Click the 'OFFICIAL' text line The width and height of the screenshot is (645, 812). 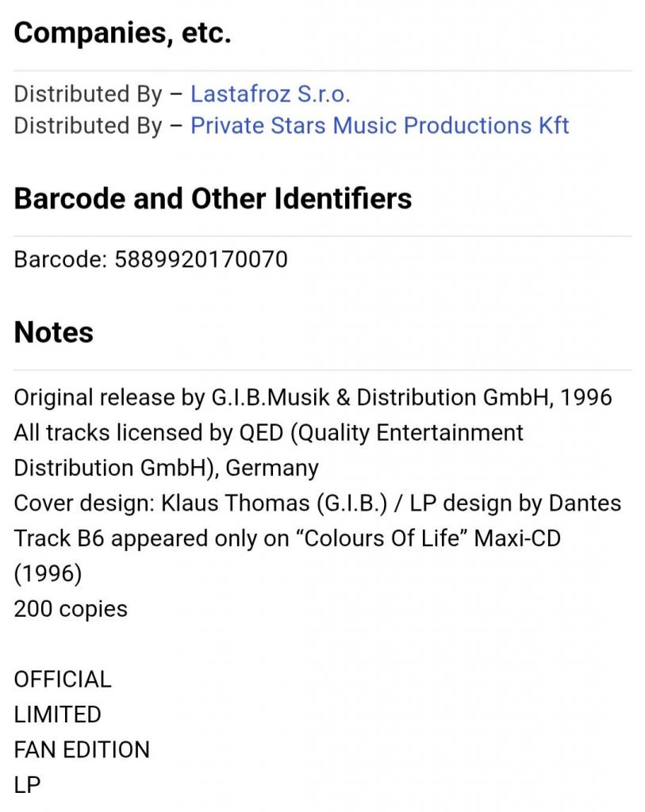tap(63, 680)
